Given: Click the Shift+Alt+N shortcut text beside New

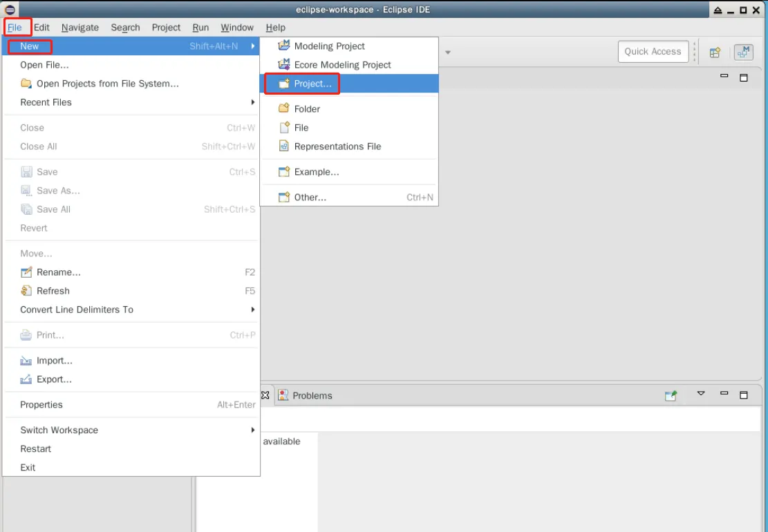Looking at the screenshot, I should pyautogui.click(x=214, y=46).
